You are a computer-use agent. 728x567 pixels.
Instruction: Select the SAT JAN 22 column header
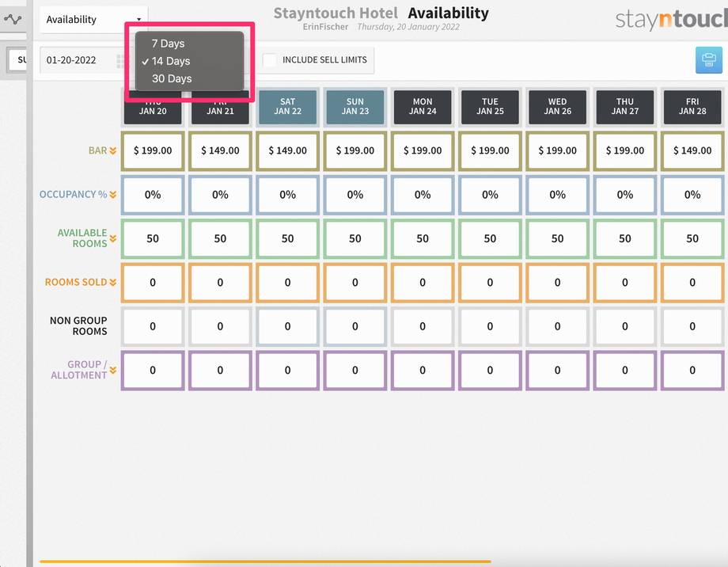pyautogui.click(x=287, y=107)
